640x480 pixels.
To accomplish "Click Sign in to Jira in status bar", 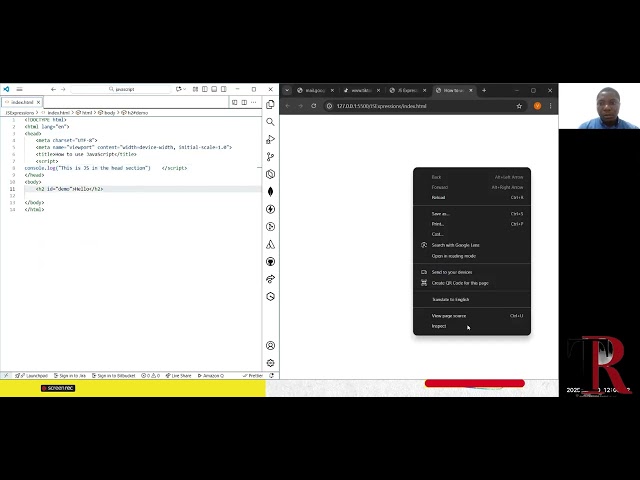I will pos(70,376).
